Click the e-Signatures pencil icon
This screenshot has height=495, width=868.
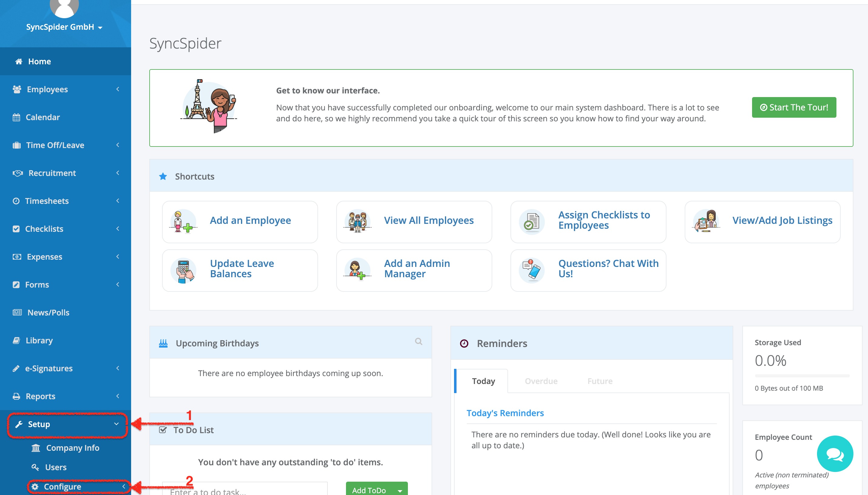click(x=16, y=369)
